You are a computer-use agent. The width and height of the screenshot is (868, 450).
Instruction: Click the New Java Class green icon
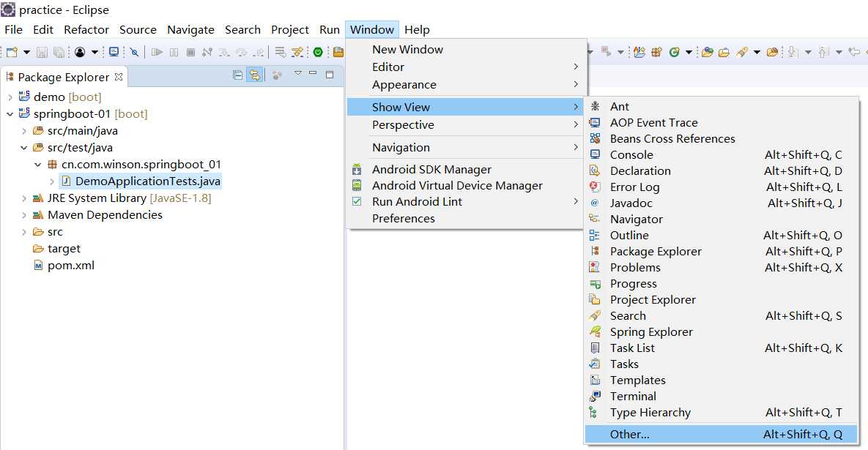[674, 52]
